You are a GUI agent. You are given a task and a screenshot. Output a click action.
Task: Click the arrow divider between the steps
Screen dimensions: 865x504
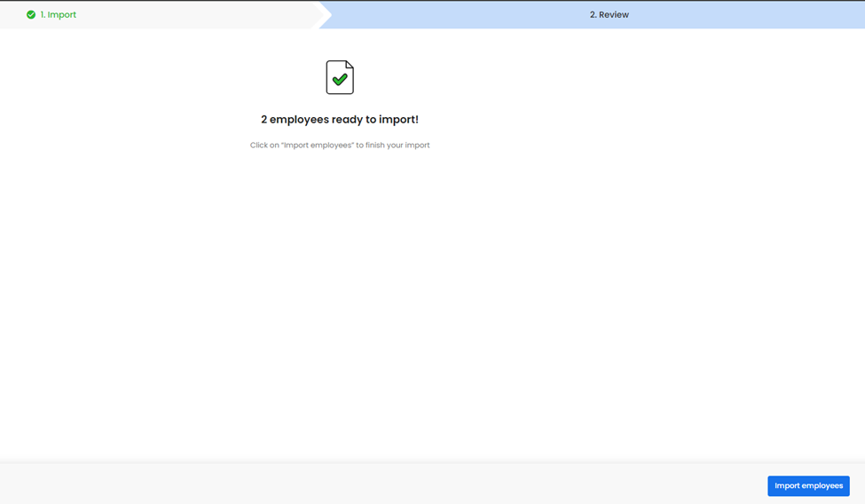tap(325, 15)
